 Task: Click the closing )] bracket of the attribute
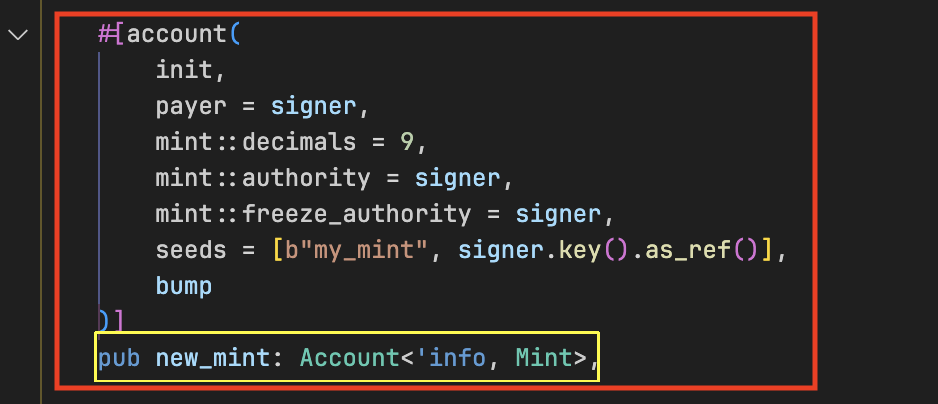(110, 321)
